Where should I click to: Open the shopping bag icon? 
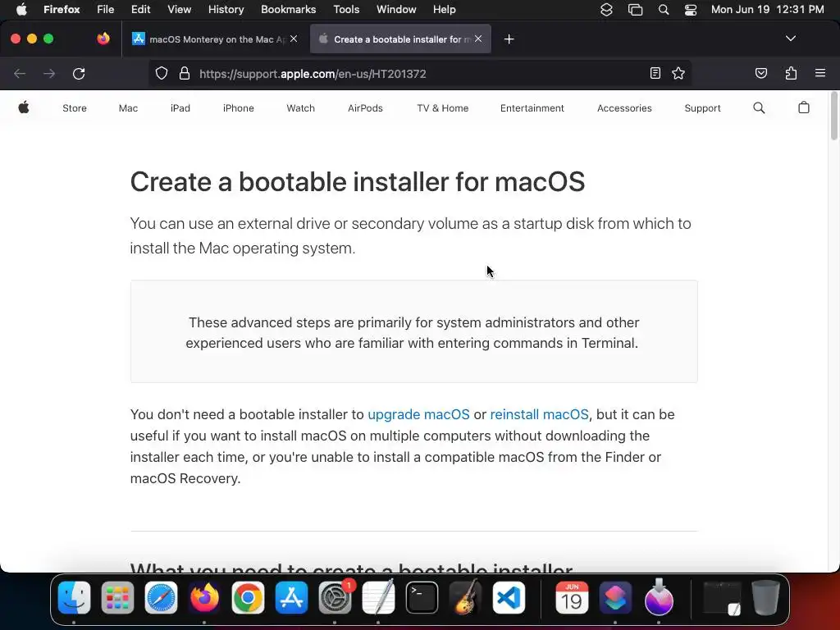(804, 107)
